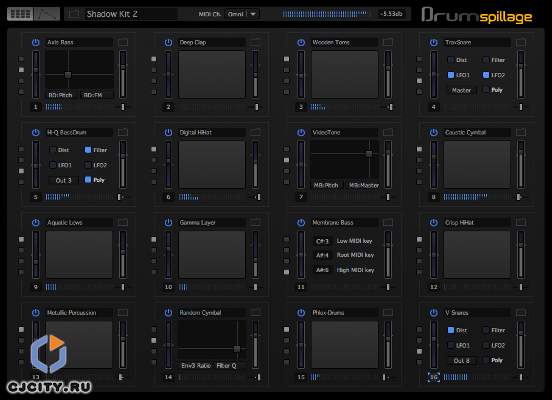Open the Out 8 output dropdown
Screen dimensions: 552x400
click(x=462, y=361)
